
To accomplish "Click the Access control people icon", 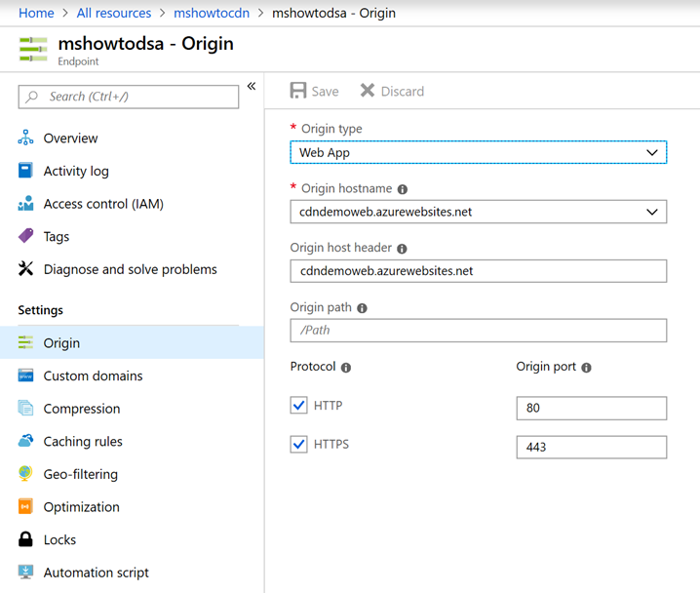I will click(x=25, y=203).
